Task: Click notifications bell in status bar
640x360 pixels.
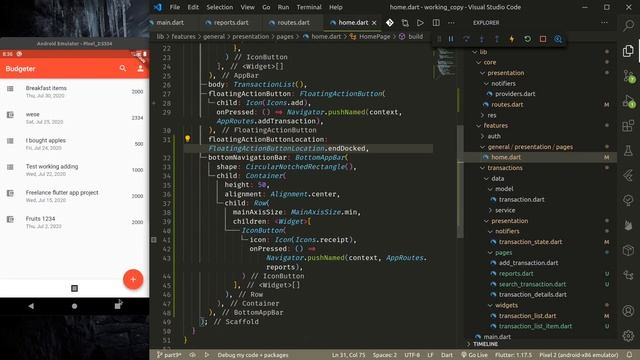Action: (x=629, y=355)
